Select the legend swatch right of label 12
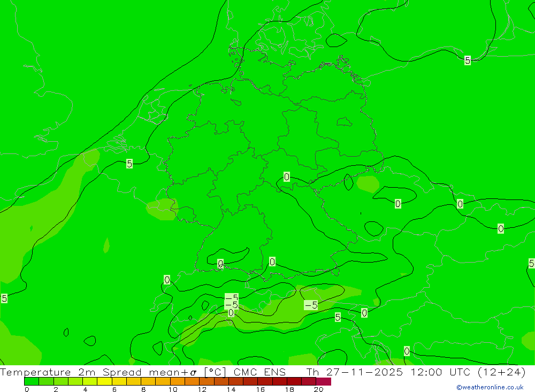This screenshot has width=535, height=392. click(x=207, y=381)
